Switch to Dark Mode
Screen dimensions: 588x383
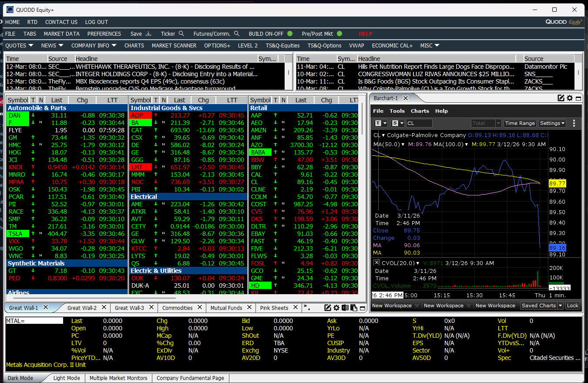pos(20,378)
